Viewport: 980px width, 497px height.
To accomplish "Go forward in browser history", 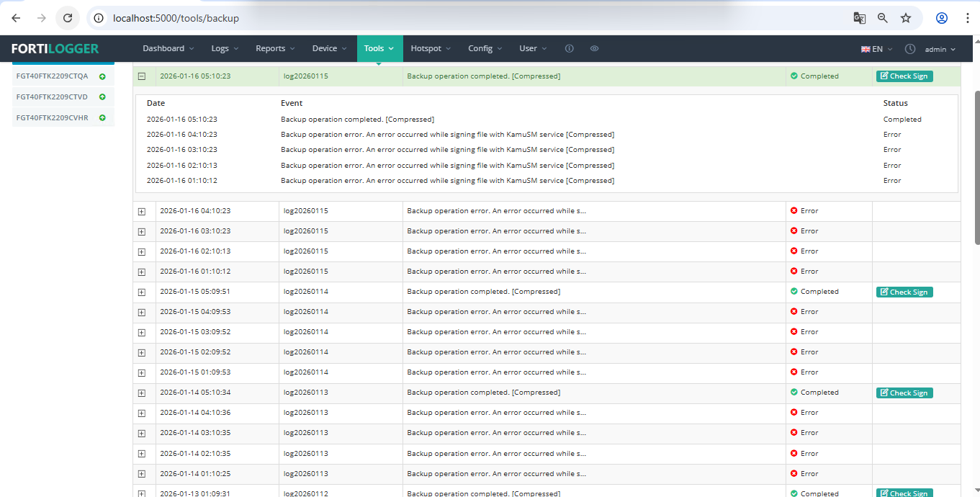I will click(x=42, y=18).
